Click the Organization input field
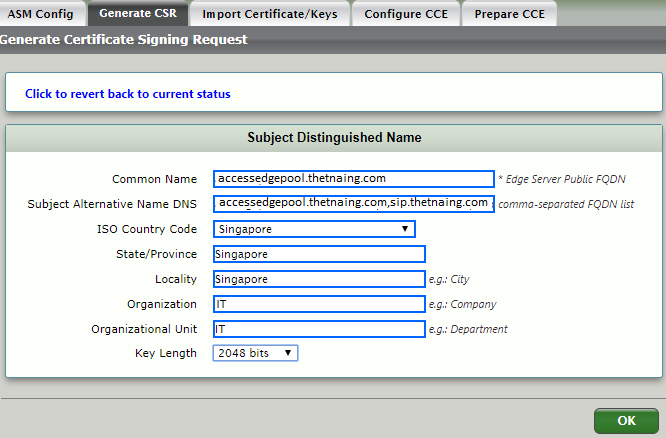Screen dimensions: 666x438 click(319, 304)
